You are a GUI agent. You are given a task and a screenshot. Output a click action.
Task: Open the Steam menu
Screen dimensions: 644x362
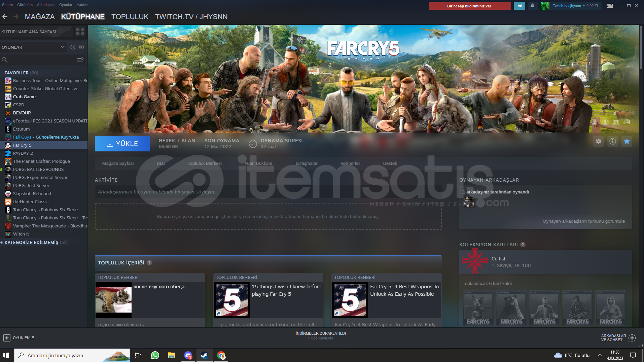tap(7, 5)
